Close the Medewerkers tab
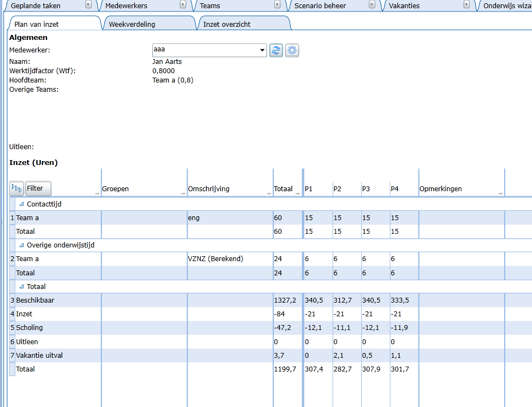Viewport: 532px width, 407px height. (x=183, y=4)
